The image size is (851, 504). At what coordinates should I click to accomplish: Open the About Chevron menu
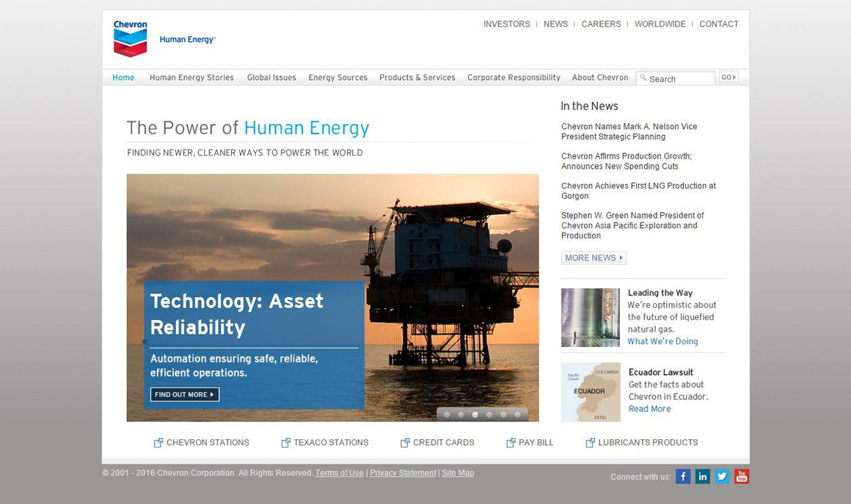599,78
